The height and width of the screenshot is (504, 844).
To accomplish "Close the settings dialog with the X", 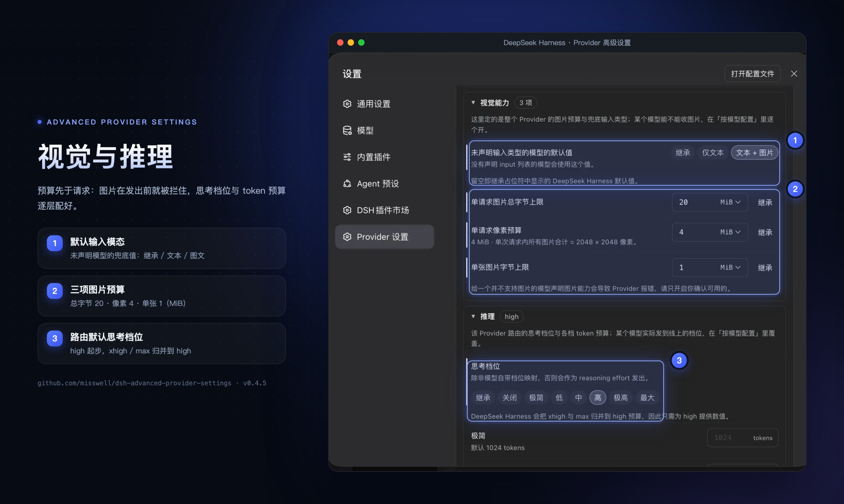I will [794, 74].
